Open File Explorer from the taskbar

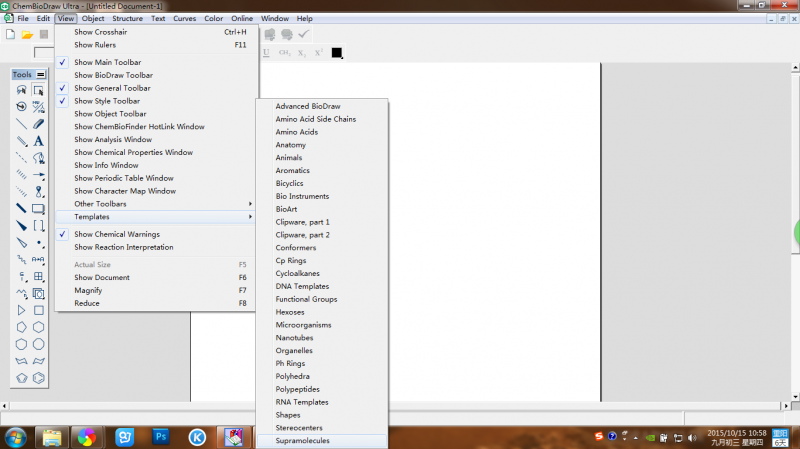click(52, 437)
